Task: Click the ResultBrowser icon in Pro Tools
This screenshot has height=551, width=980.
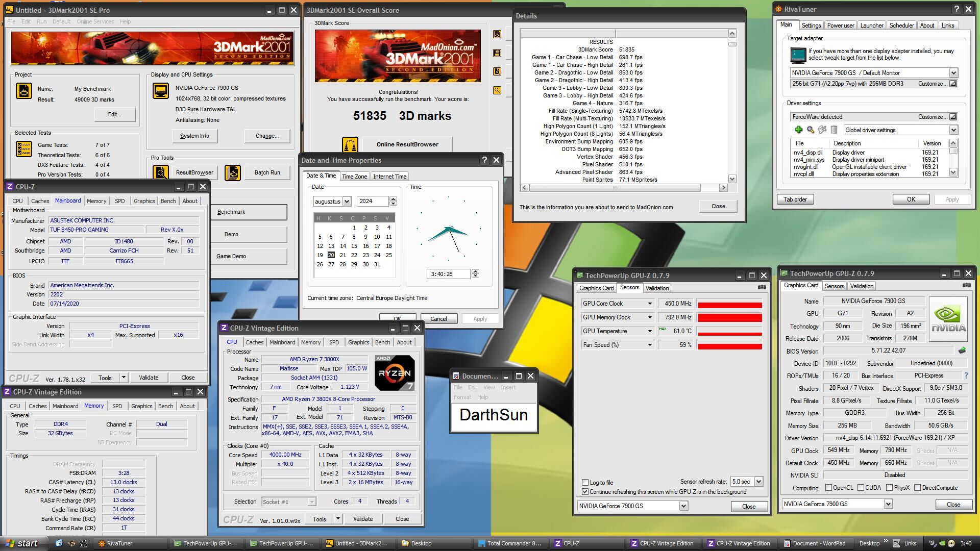Action: (x=161, y=172)
